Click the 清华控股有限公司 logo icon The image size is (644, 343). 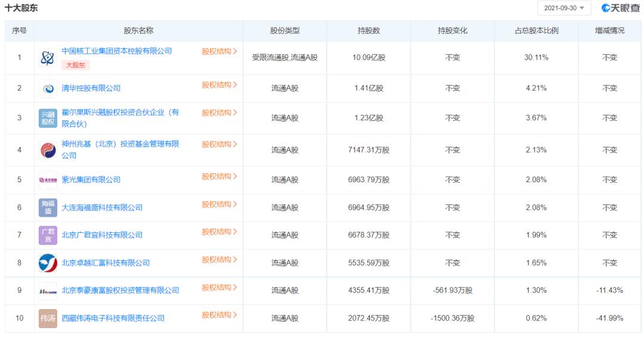(48, 88)
